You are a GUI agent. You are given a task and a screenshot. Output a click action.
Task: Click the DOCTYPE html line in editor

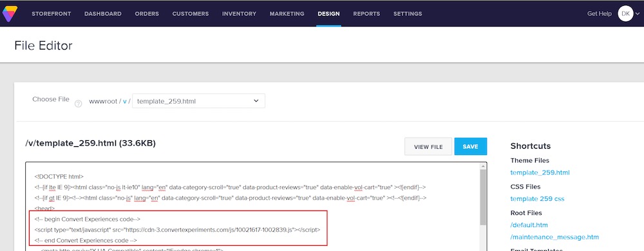[59, 177]
